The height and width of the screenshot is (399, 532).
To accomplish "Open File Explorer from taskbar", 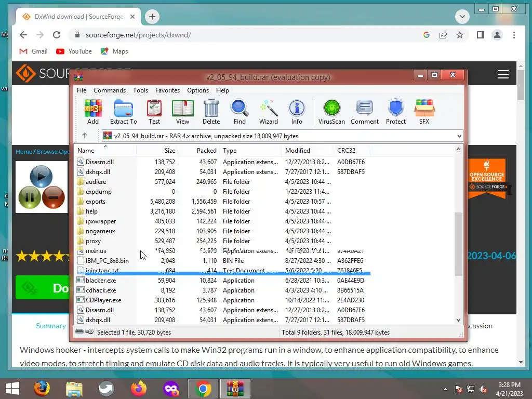I will (x=74, y=389).
